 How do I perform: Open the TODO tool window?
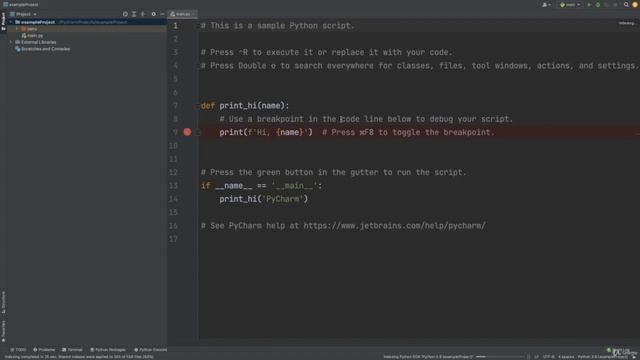pyautogui.click(x=18, y=350)
